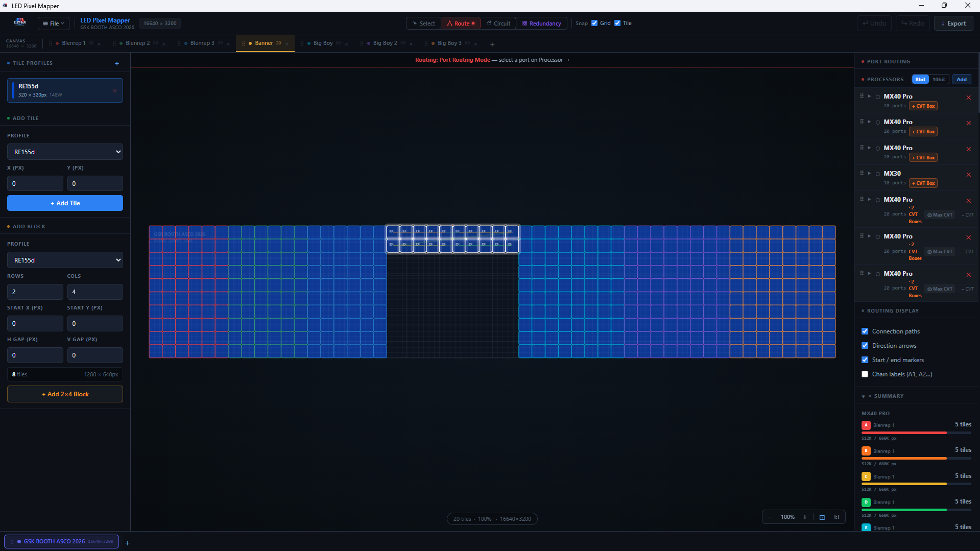Switch to the Big Boy tab
The width and height of the screenshot is (980, 551).
pyautogui.click(x=322, y=43)
